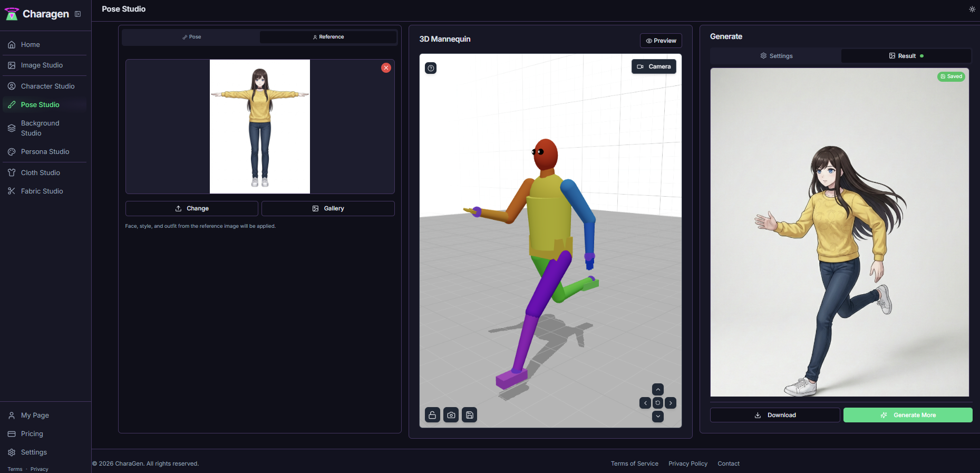Open the Contact link
The image size is (980, 473).
click(x=729, y=464)
